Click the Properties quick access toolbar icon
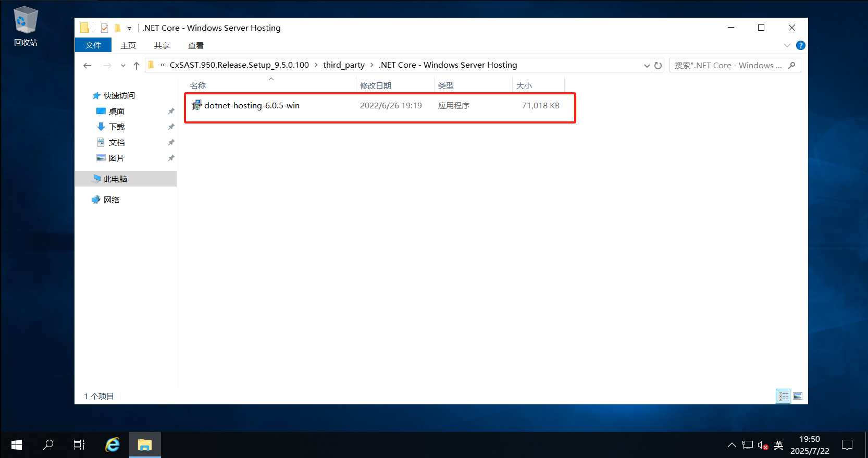The image size is (868, 458). [104, 28]
